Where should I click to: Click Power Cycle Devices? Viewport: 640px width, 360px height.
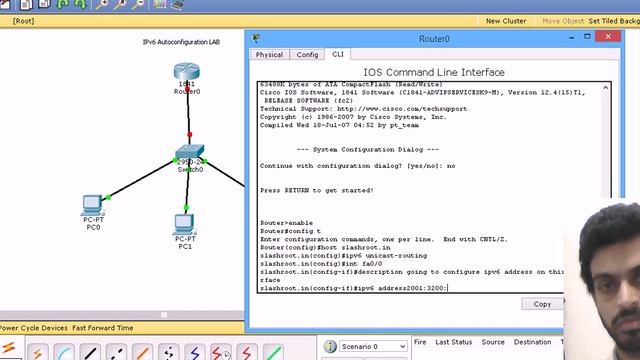pyautogui.click(x=34, y=328)
